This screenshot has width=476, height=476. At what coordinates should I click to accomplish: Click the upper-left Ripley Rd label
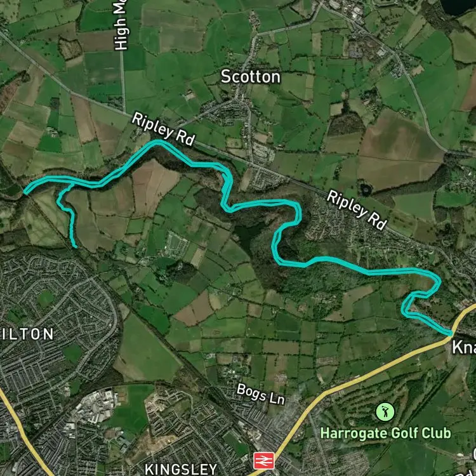[163, 129]
